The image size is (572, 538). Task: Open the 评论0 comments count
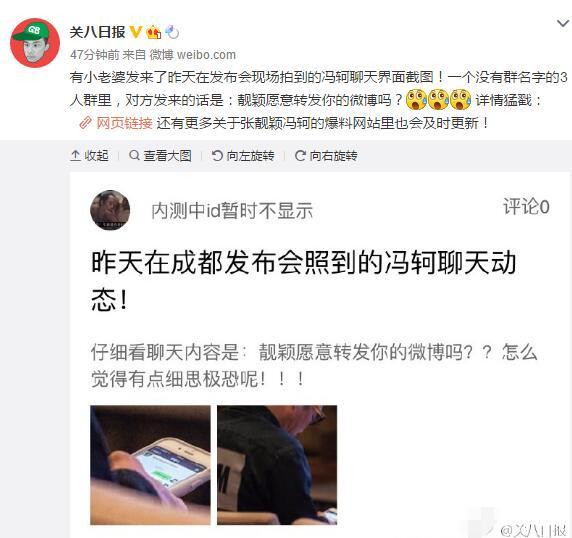526,207
